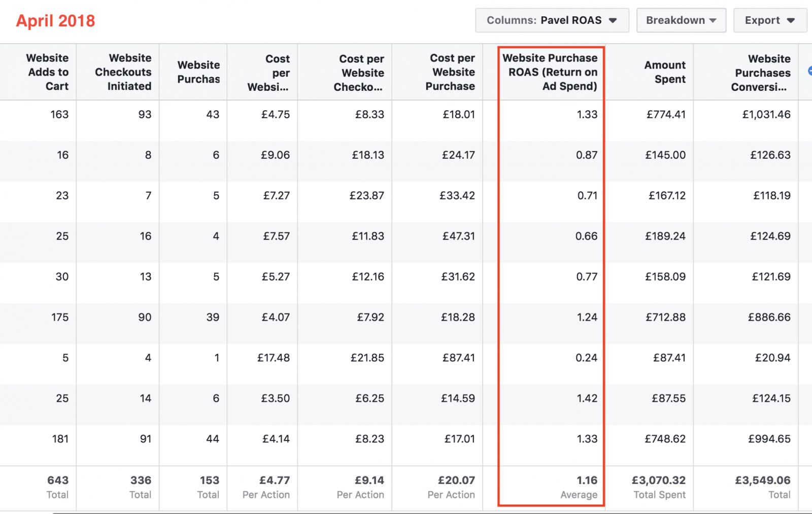Screen dimensions: 812x514
Task: Click cost per purchase £14.59
Action: pyautogui.click(x=458, y=399)
